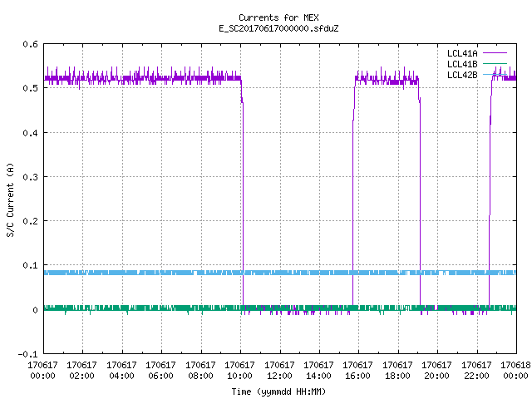532x399 pixels.
Task: Click the 0 y-axis tick value
Action: [x=35, y=310]
